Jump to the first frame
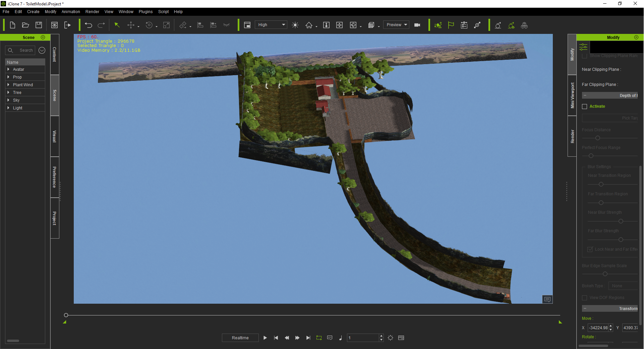The height and width of the screenshot is (349, 644). tap(276, 338)
